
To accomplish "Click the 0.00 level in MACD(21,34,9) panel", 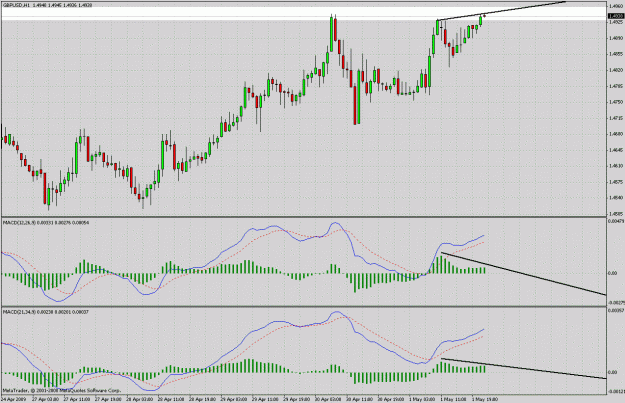I will click(x=613, y=372).
